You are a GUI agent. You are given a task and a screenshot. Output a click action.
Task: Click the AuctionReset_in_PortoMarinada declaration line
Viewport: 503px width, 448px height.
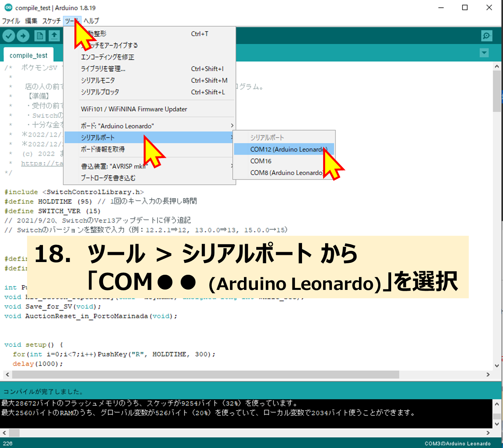click(x=91, y=316)
